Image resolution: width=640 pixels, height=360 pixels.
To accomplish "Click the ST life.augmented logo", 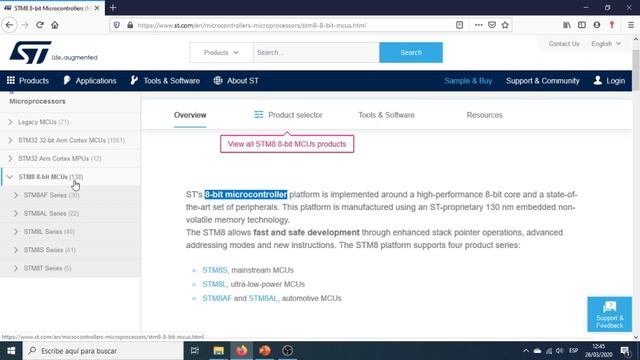I will 53,53.
